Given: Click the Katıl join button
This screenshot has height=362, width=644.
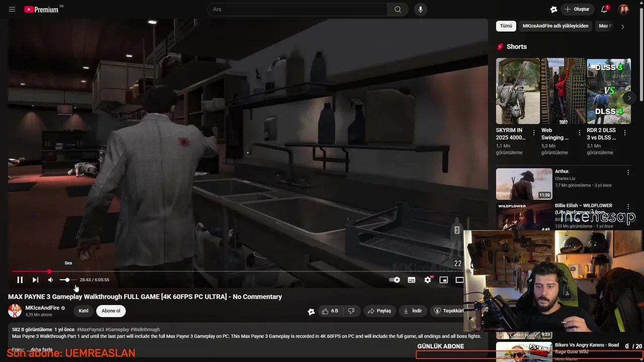Looking at the screenshot, I should click(x=84, y=311).
